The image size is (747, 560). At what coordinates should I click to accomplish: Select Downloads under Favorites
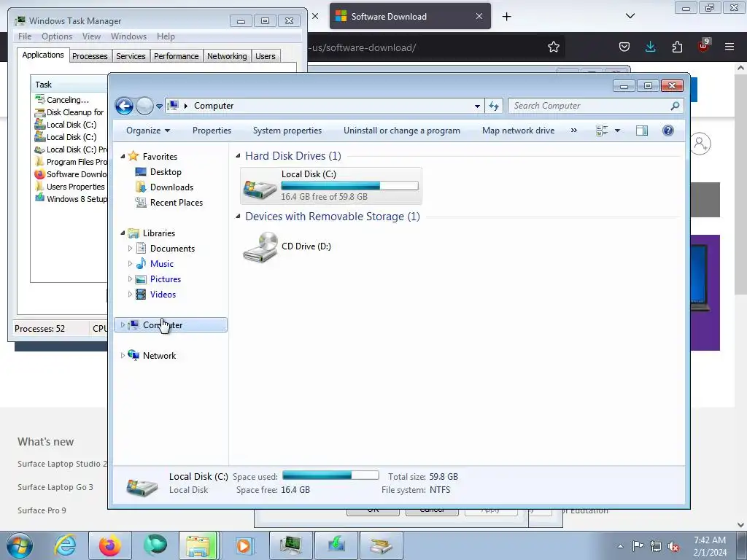click(171, 187)
